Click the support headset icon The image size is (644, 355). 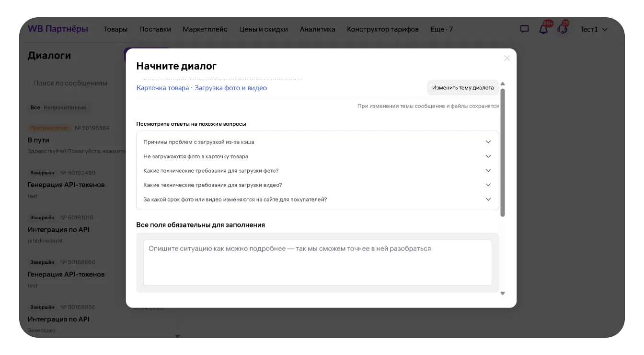(x=563, y=29)
